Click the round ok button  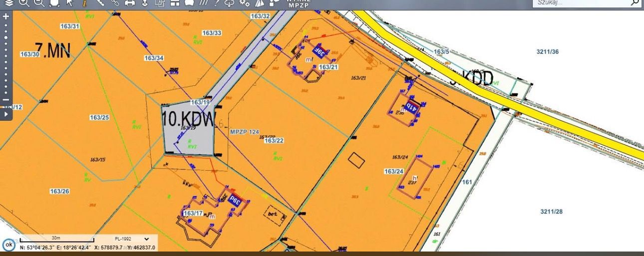pyautogui.click(x=8, y=245)
